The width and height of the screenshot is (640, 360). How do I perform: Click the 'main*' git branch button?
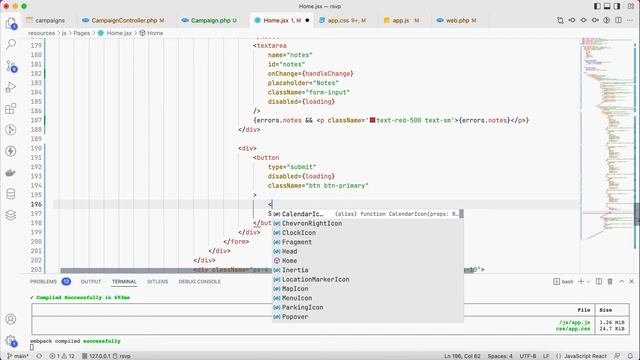(x=18, y=356)
